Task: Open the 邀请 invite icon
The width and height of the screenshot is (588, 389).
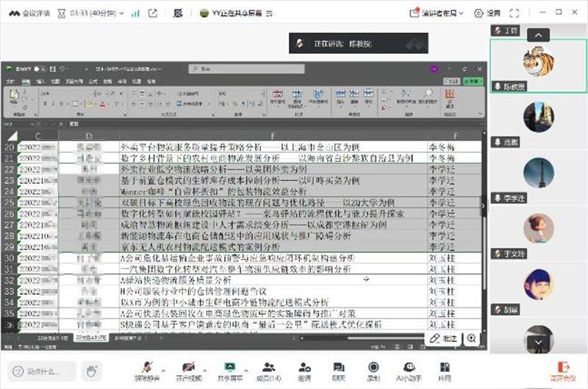Action: coord(304,369)
